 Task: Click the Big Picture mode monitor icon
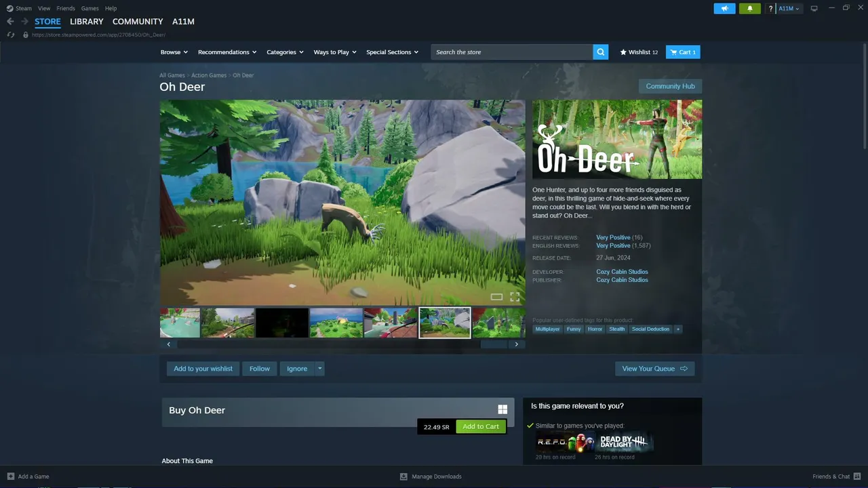pos(814,8)
